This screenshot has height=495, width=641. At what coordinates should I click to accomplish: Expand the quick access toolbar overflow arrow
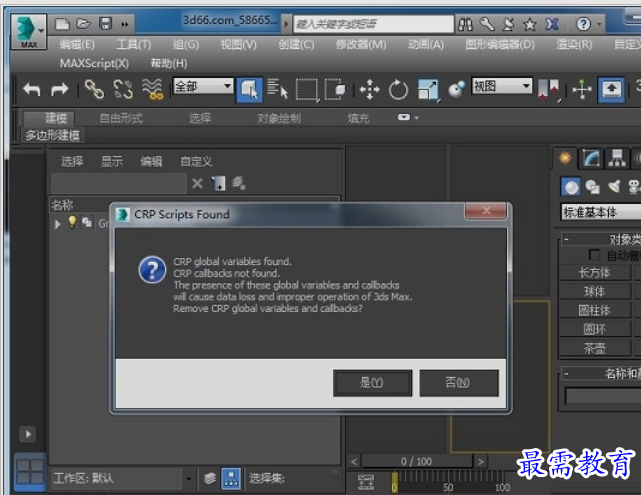pyautogui.click(x=125, y=24)
